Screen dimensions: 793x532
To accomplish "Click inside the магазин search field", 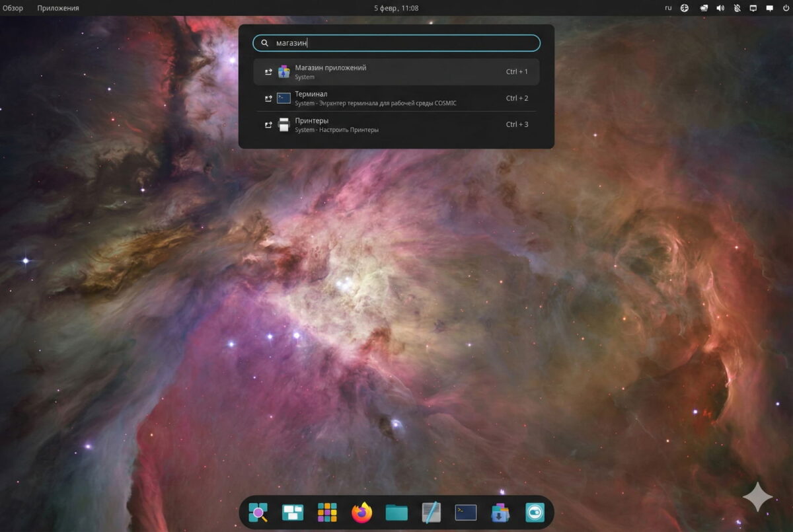I will pyautogui.click(x=396, y=42).
